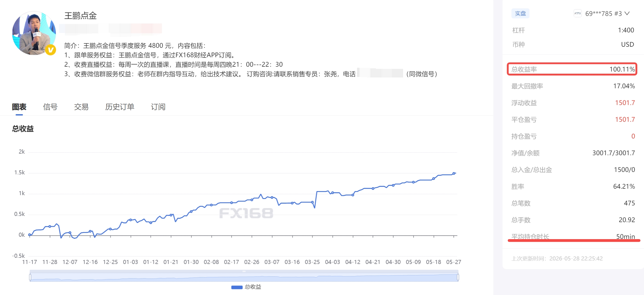Click the first data point near 11-17
Screen dimensions: 644x295
click(30, 235)
